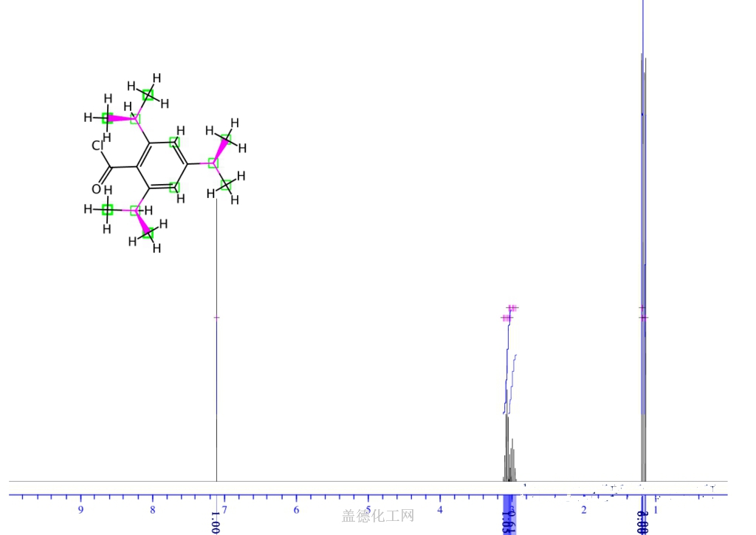
Task: Click the para-isopropyl CH green square marker
Action: (x=213, y=163)
